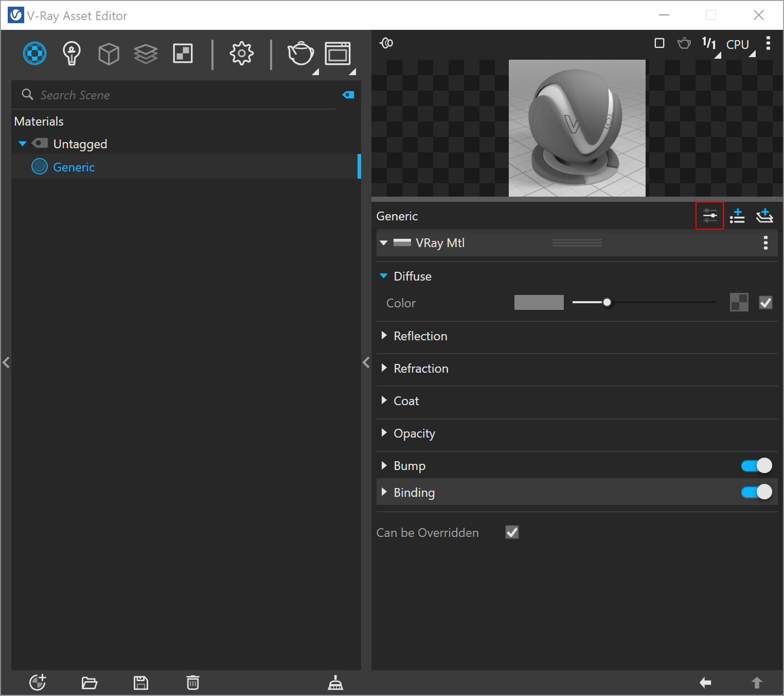Viewport: 784px width, 696px height.
Task: Click the Generic material name title
Action: pyautogui.click(x=397, y=216)
